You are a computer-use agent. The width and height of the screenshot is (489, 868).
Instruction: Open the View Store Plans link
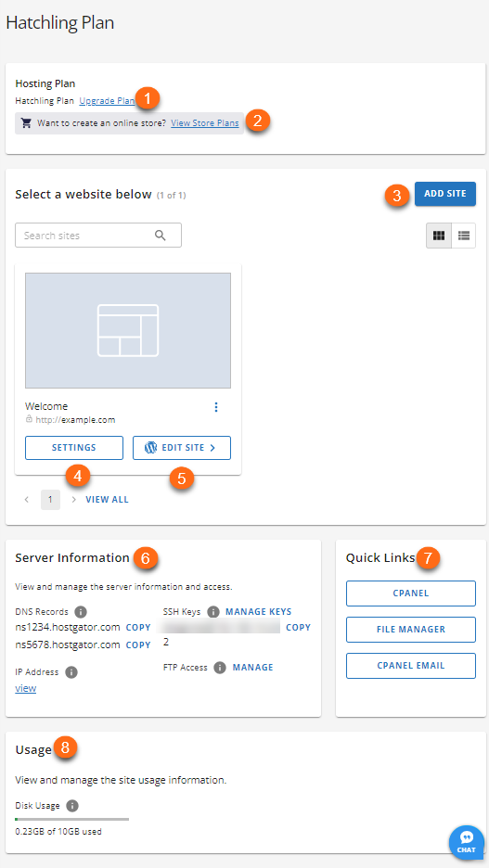pyautogui.click(x=205, y=123)
